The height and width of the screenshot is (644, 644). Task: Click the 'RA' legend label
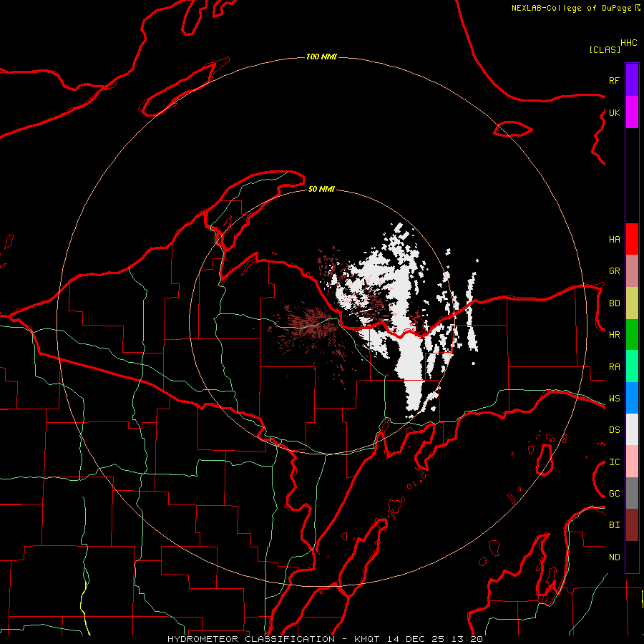(614, 367)
